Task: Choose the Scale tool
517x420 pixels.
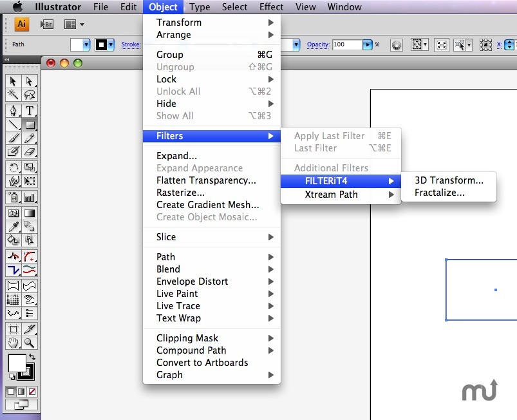Action: coord(30,167)
